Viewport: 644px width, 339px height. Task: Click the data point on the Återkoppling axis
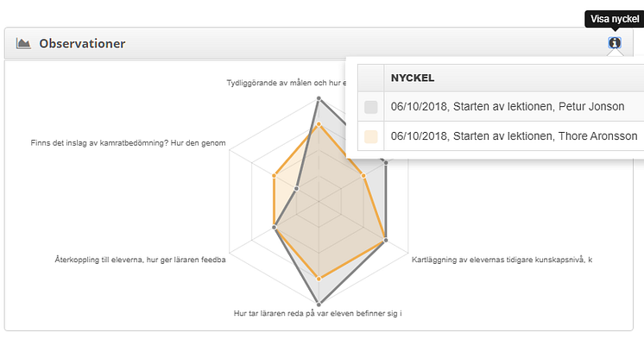275,227
